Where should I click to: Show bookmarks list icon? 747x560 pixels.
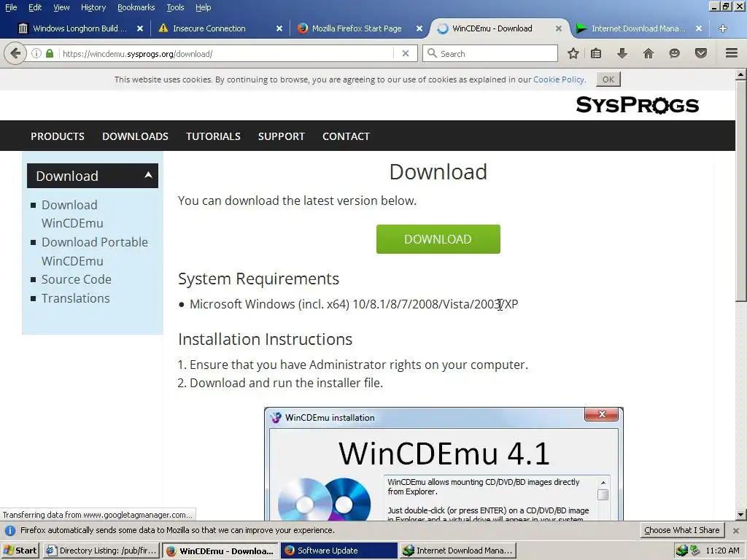click(x=596, y=53)
